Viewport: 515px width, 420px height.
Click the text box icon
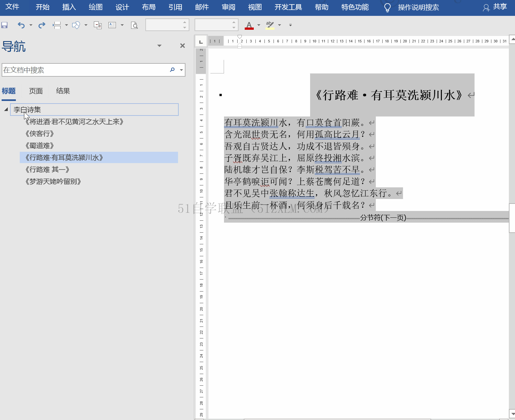click(x=112, y=25)
